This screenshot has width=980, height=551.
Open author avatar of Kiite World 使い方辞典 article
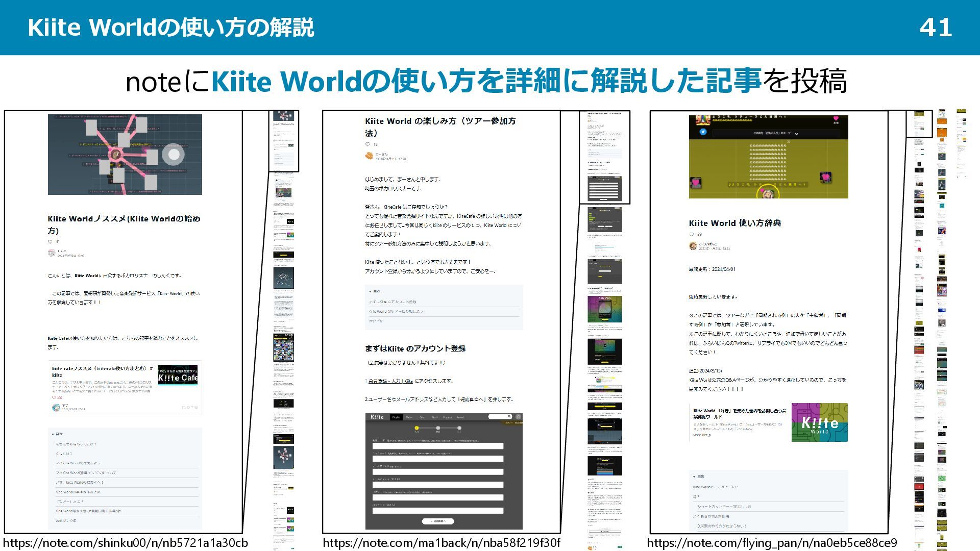pyautogui.click(x=693, y=246)
